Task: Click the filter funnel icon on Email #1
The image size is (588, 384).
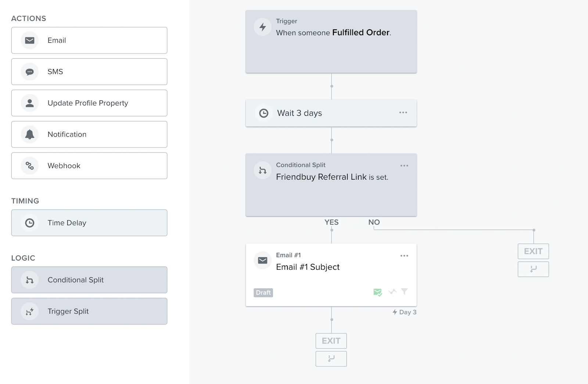Action: point(404,292)
